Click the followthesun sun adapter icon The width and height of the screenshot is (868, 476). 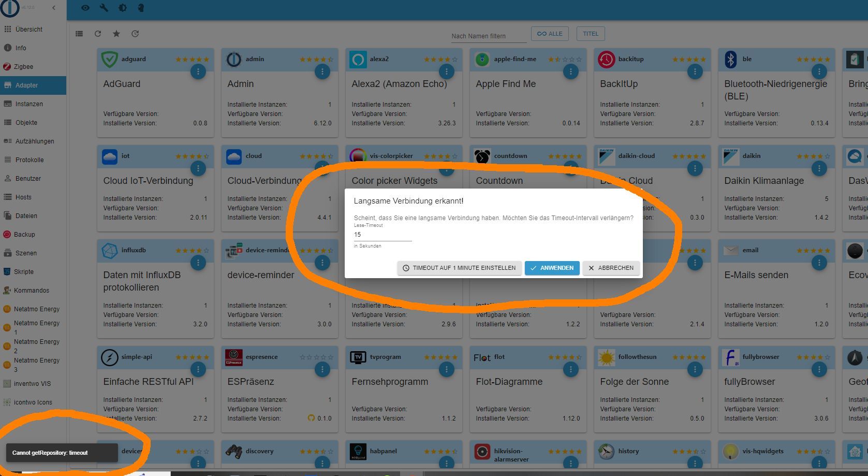click(x=606, y=357)
